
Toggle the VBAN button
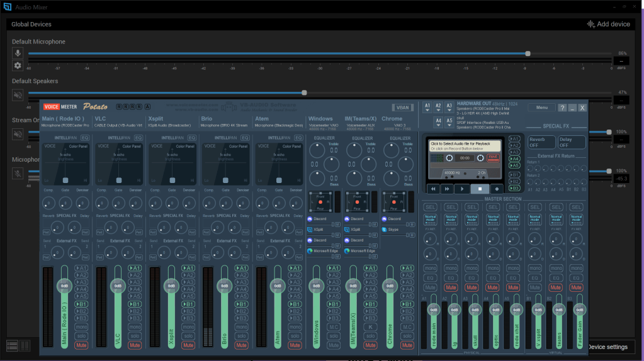pyautogui.click(x=402, y=108)
